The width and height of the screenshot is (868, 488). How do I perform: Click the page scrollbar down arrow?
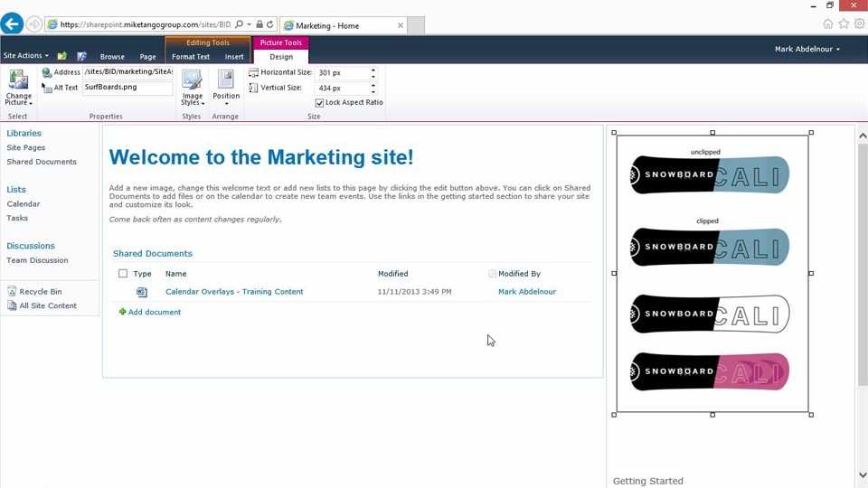863,474
